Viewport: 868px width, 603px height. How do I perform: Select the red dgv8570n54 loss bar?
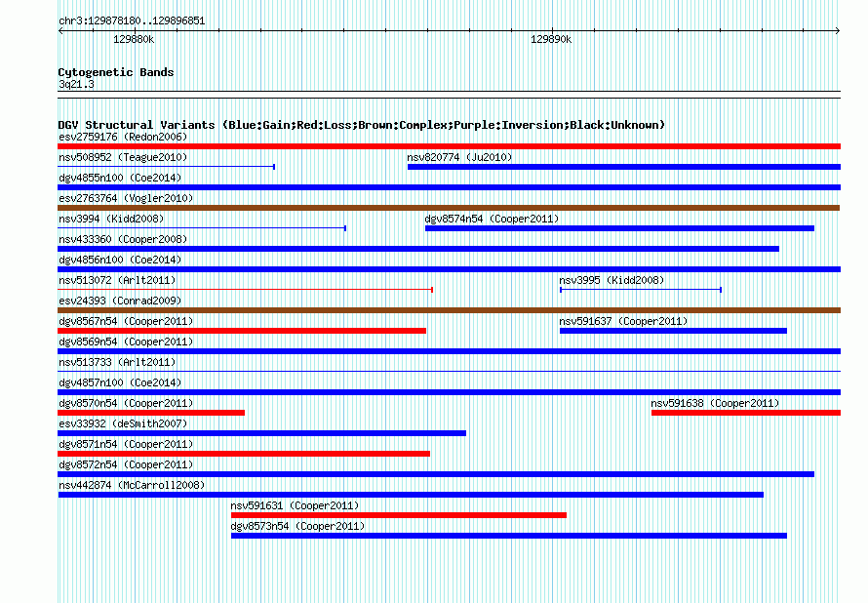tap(151, 413)
